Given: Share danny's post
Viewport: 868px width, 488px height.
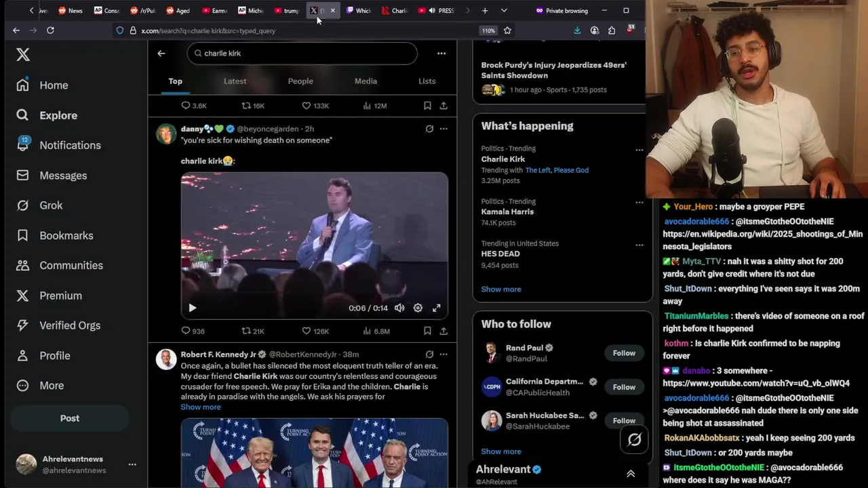Looking at the screenshot, I should click(443, 331).
